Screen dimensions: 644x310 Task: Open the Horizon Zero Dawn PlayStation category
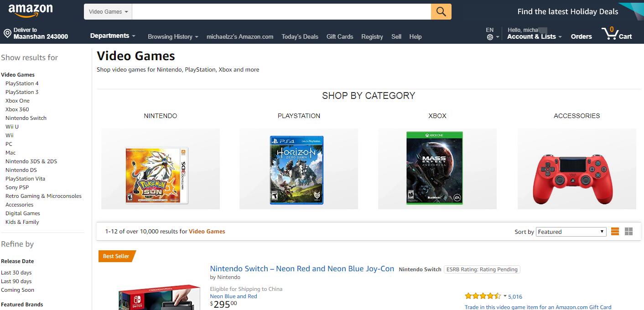point(296,170)
